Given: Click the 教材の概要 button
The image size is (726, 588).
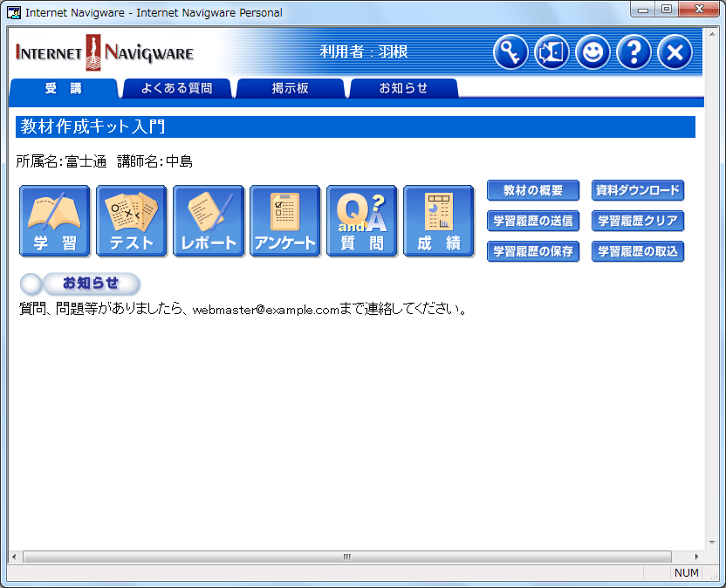Looking at the screenshot, I should (x=533, y=190).
